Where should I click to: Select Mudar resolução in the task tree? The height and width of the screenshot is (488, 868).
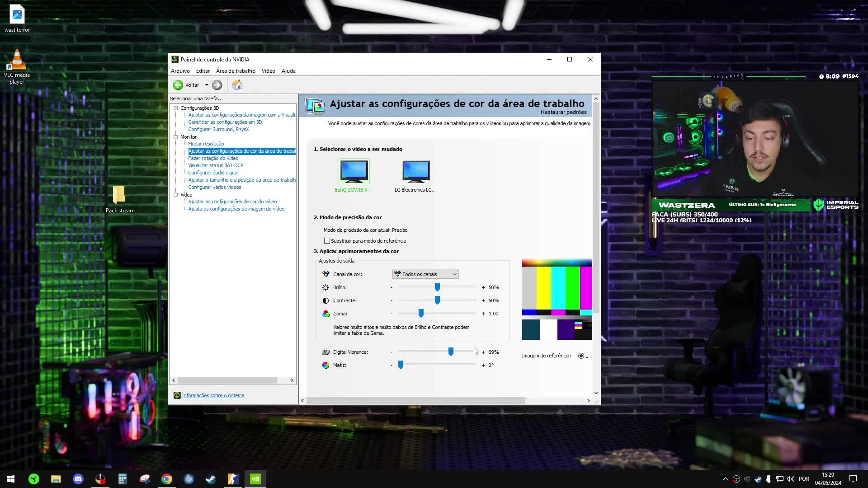point(206,144)
